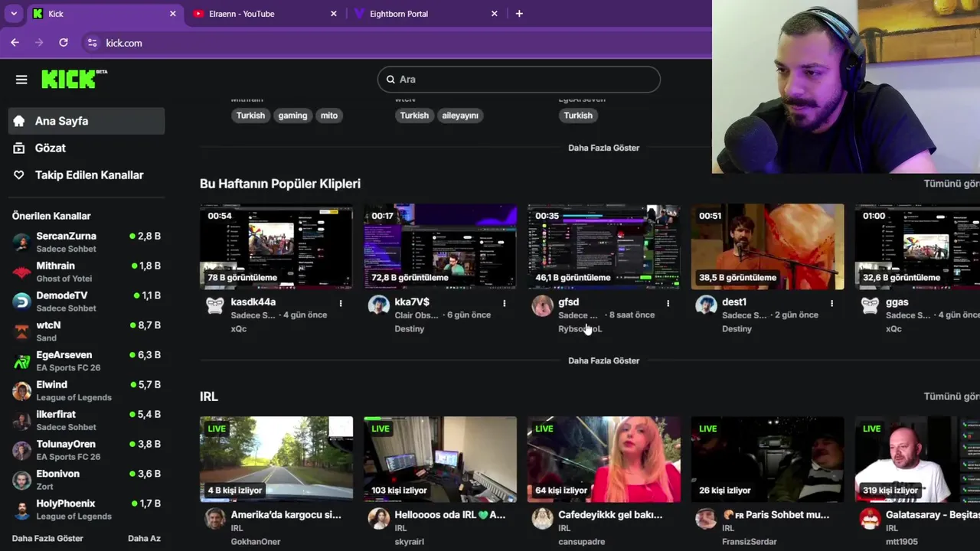Open options menu for kasdk44a clip
This screenshot has width=980, height=551.
point(341,304)
